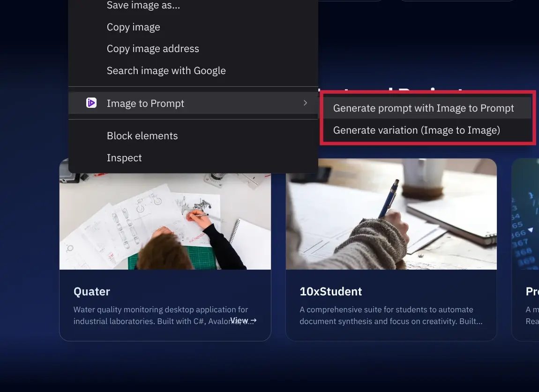Select "Copy image address"
Viewport: 539px width, 392px height.
pyautogui.click(x=153, y=48)
